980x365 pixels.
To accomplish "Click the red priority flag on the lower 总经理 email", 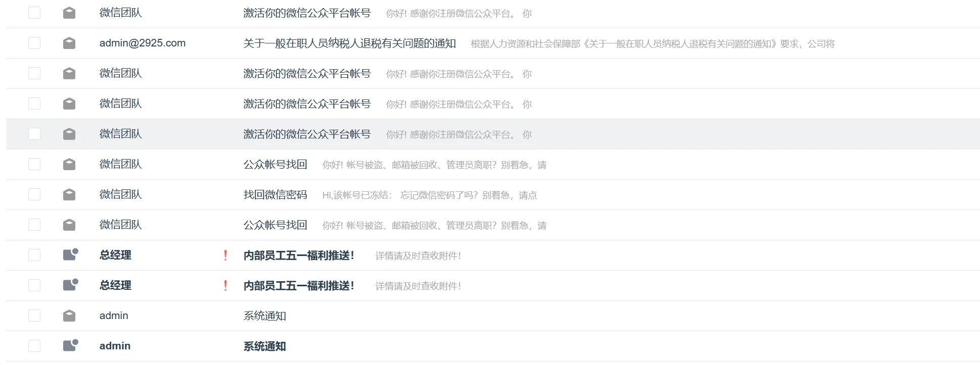I will [x=225, y=286].
